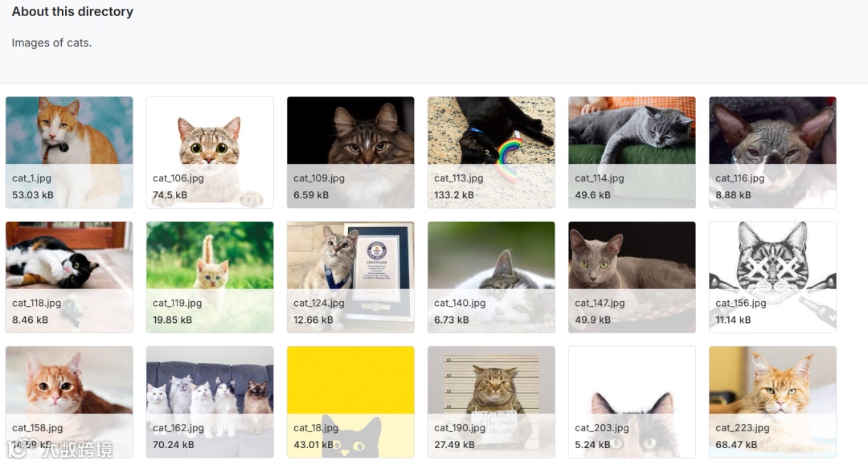
Task: Open cat_18.jpg yellow background image
Action: pyautogui.click(x=350, y=402)
